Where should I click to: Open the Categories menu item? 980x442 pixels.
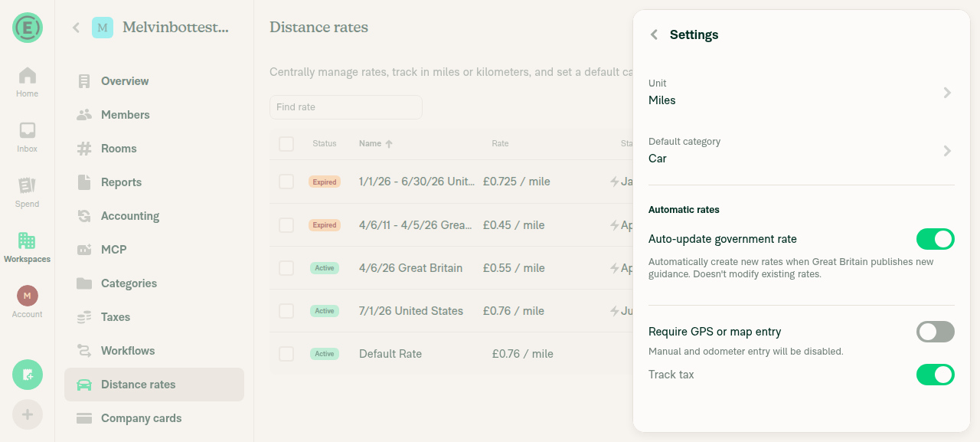(x=154, y=283)
